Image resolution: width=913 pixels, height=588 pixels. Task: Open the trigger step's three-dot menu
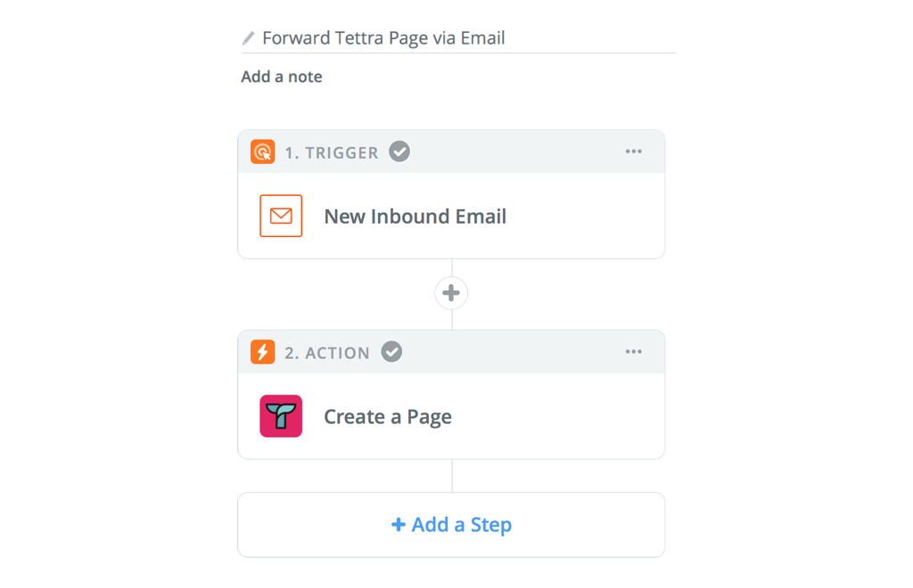[x=633, y=151]
